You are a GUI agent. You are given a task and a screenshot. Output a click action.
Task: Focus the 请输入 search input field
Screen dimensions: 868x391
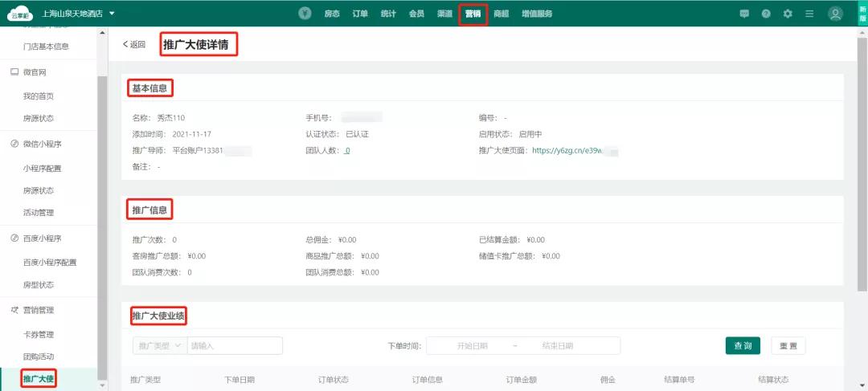[235, 346]
